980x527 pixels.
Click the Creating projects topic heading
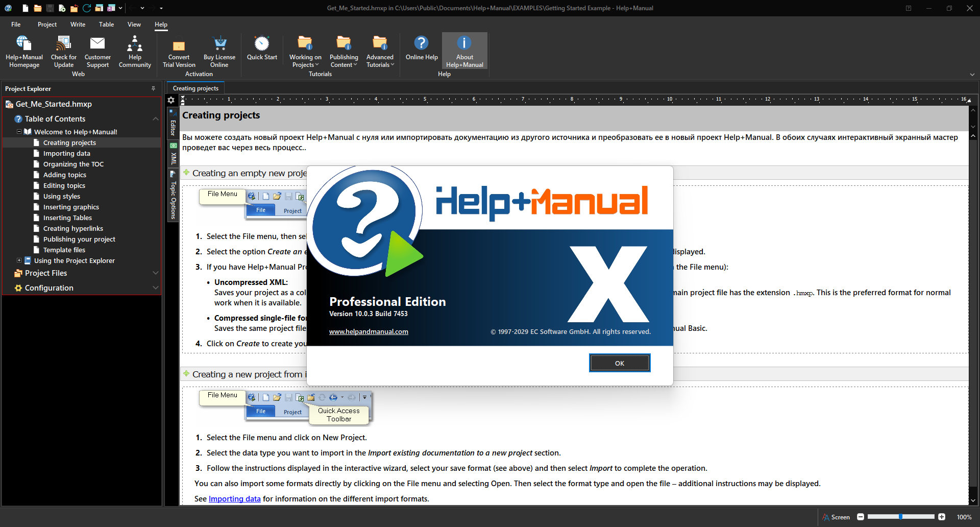[x=221, y=115]
